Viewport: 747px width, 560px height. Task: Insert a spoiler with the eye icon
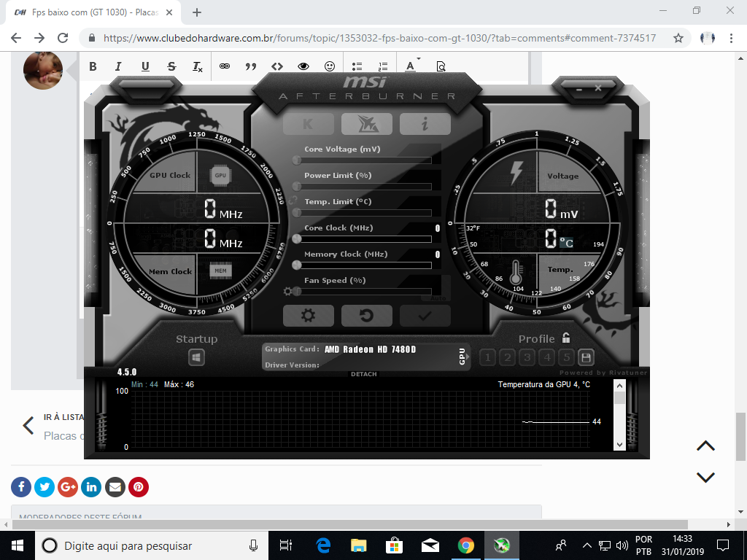click(x=303, y=66)
